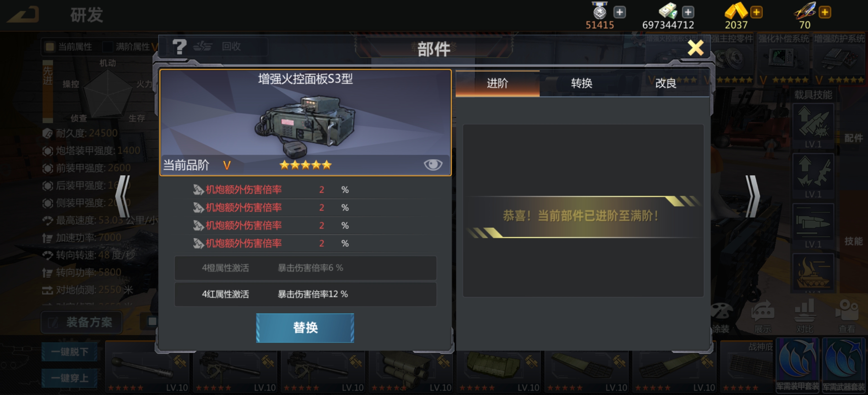Viewport: 868px width, 395px height.
Task: Switch to the 改良 tab
Action: pos(665,83)
